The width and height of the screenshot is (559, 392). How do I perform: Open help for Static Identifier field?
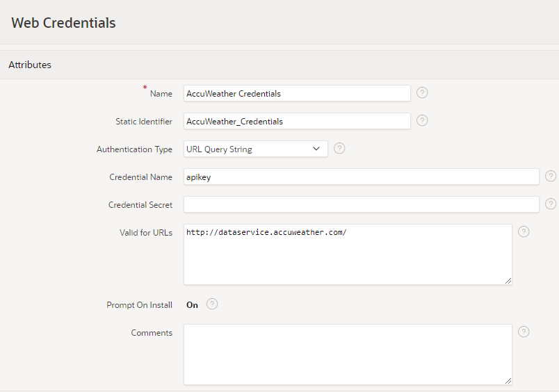point(422,120)
